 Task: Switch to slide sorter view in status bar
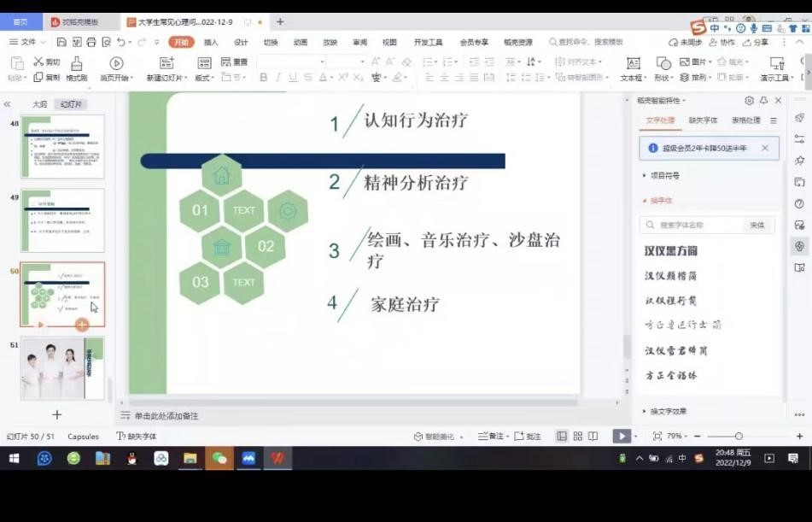coord(578,437)
